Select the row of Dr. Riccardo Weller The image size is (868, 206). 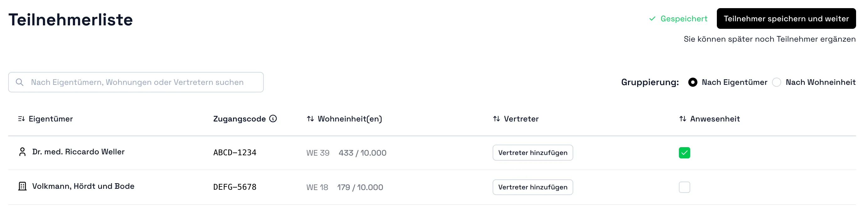tap(78, 152)
